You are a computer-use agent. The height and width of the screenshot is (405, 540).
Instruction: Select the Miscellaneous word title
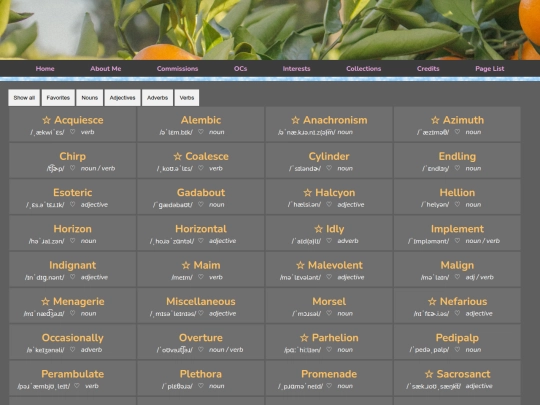(x=201, y=302)
